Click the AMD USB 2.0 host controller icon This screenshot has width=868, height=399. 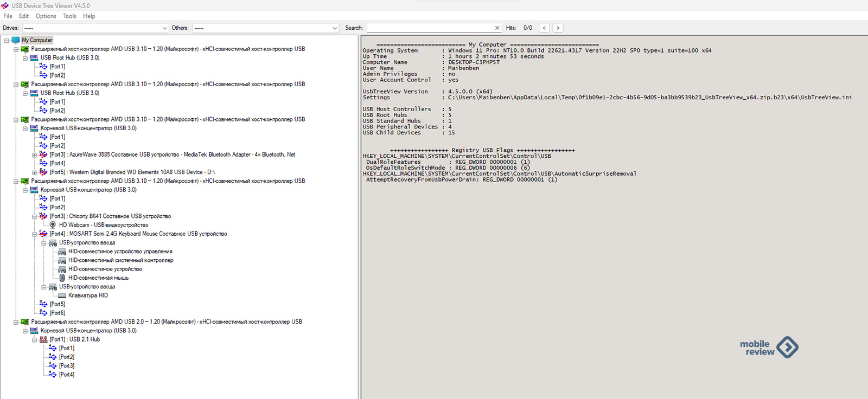(25, 322)
